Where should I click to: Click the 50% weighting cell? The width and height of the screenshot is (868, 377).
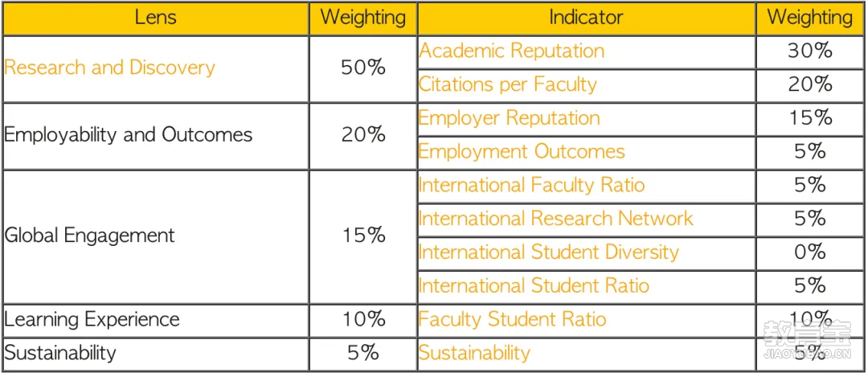[363, 68]
